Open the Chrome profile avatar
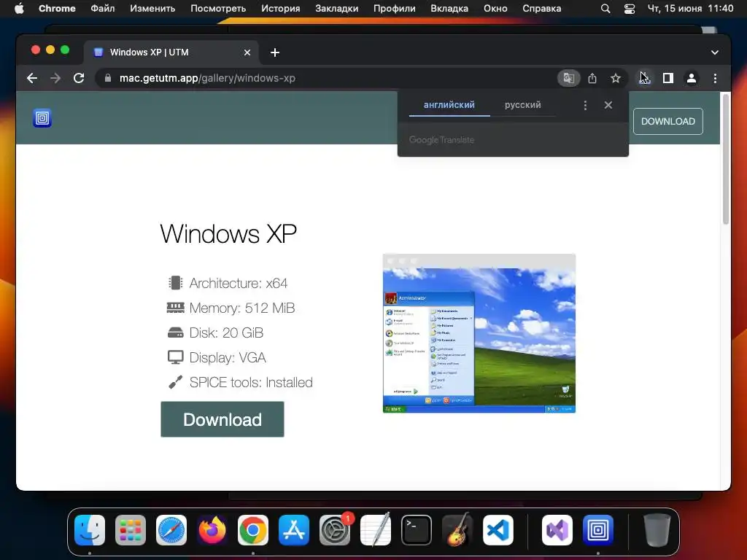The height and width of the screenshot is (560, 747). tap(692, 78)
